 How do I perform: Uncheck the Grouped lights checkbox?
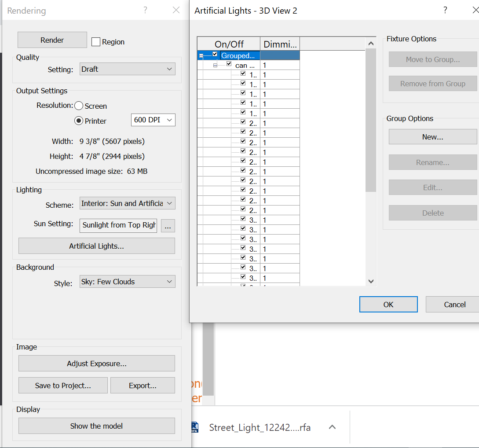coord(215,54)
